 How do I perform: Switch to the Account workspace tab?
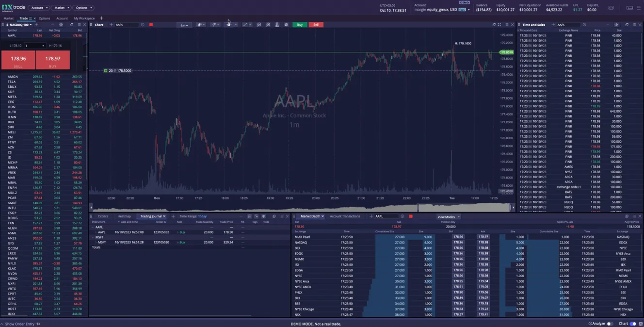point(62,18)
